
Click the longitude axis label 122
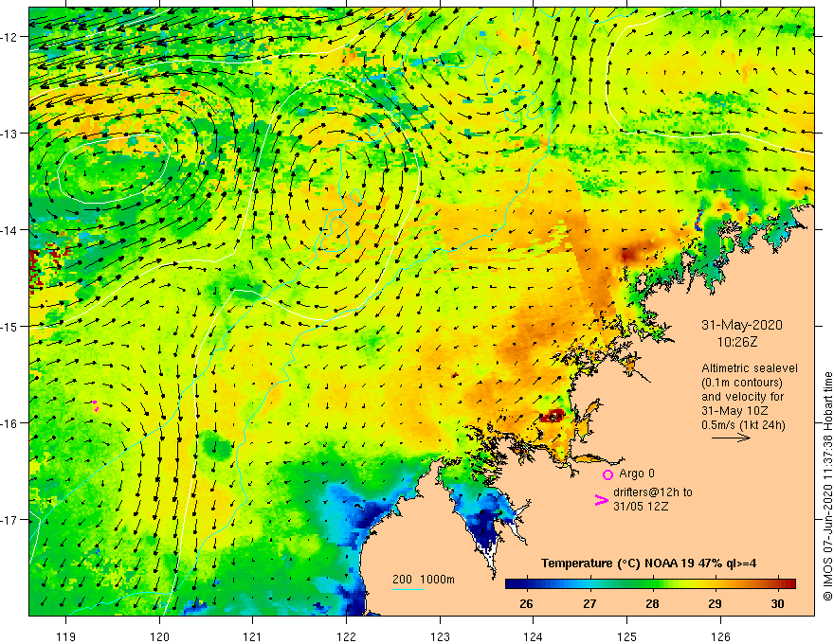pyautogui.click(x=346, y=636)
